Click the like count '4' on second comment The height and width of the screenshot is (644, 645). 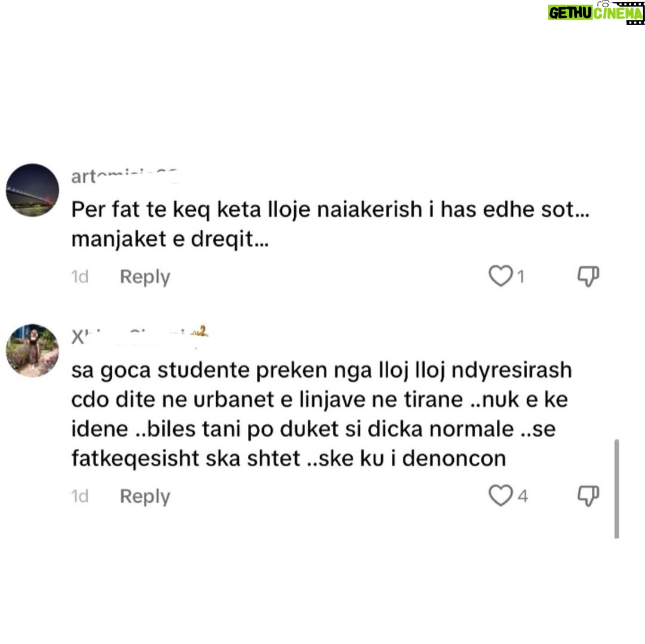pyautogui.click(x=523, y=496)
